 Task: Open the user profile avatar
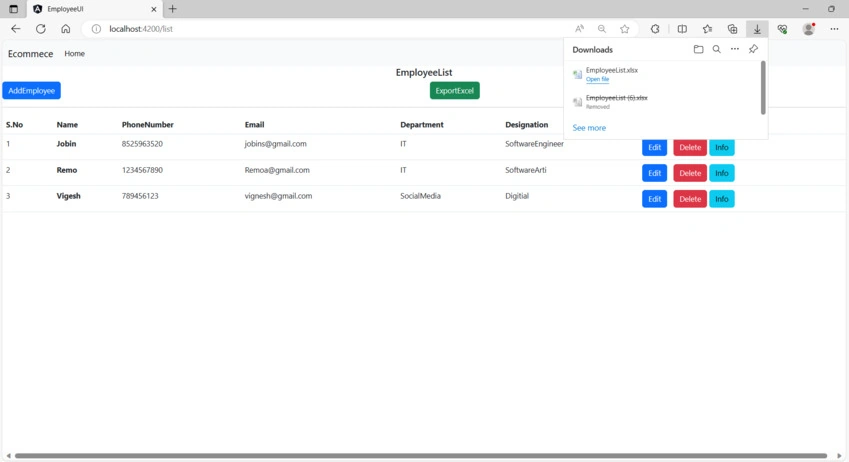(x=808, y=29)
